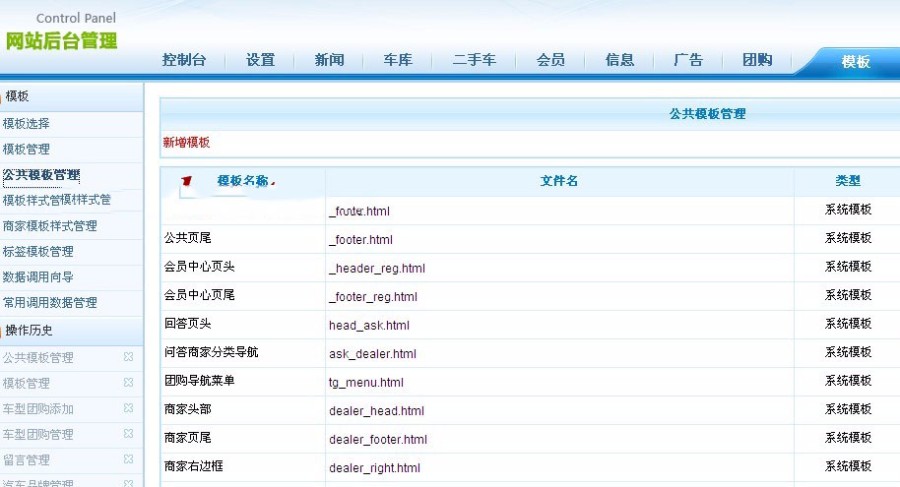
Task: Close 车型团购管理 history entry
Action: click(128, 433)
